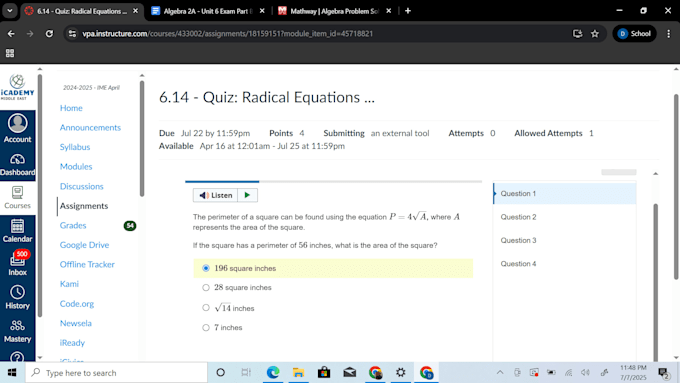Select the 7 inches answer
This screenshot has height=383, width=680.
coord(206,327)
